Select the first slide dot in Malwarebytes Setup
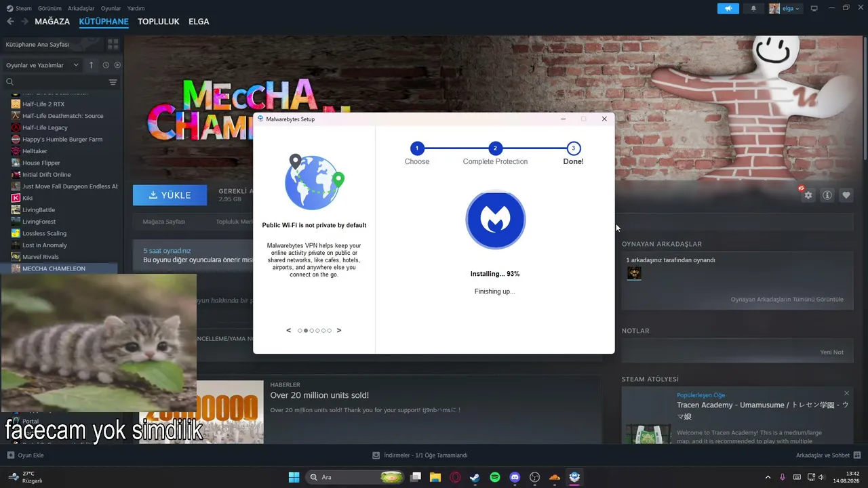The width and height of the screenshot is (868, 488). click(x=300, y=331)
